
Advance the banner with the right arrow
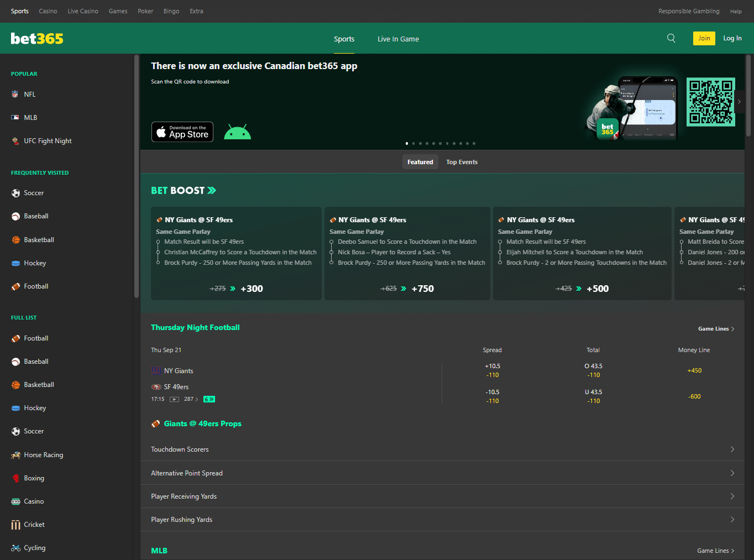(x=739, y=102)
